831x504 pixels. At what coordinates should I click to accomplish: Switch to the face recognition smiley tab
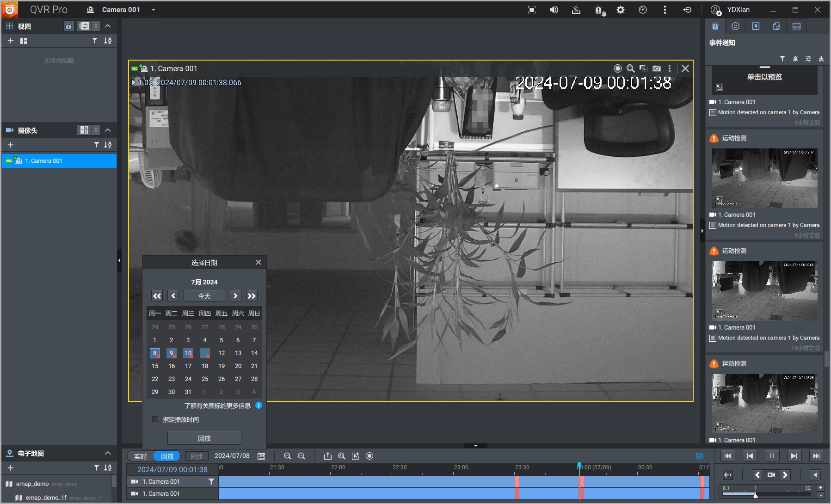[735, 26]
